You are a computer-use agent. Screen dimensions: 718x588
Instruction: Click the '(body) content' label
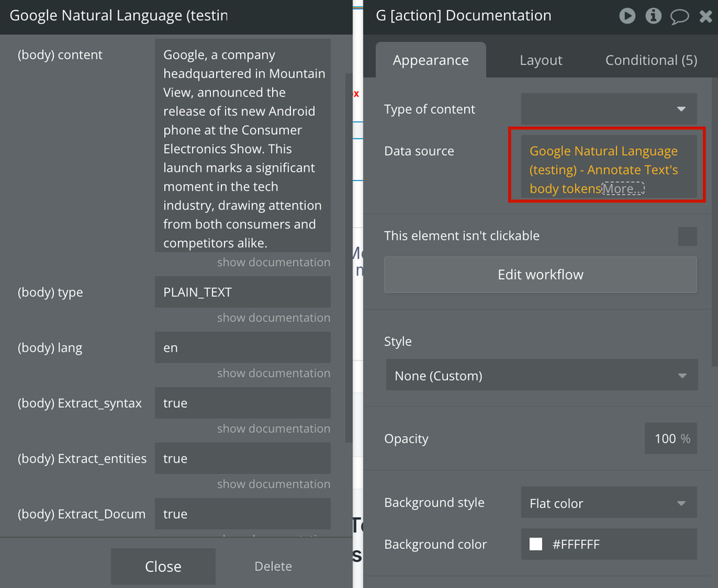point(60,55)
